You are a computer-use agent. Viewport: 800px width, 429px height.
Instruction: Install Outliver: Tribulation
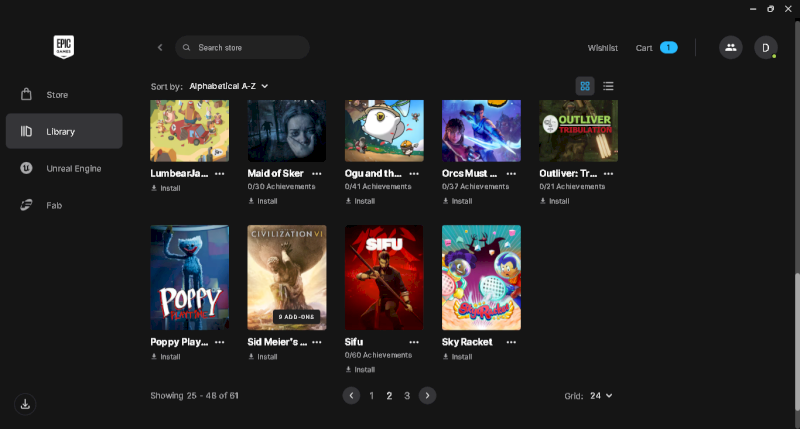(x=555, y=201)
